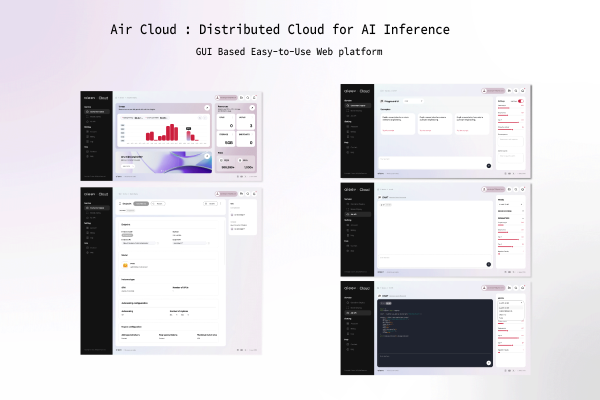This screenshot has width=600, height=400.
Task: Click the dark send button in the Playground prompt box
Action: pyautogui.click(x=488, y=165)
